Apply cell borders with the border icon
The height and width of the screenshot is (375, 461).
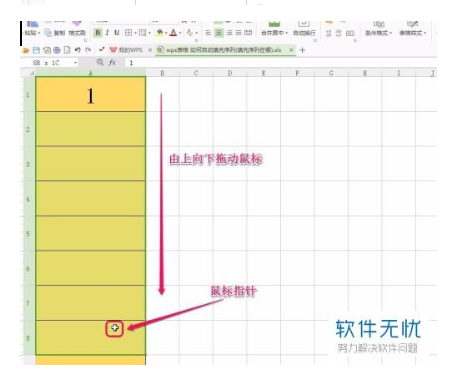pyautogui.click(x=128, y=33)
